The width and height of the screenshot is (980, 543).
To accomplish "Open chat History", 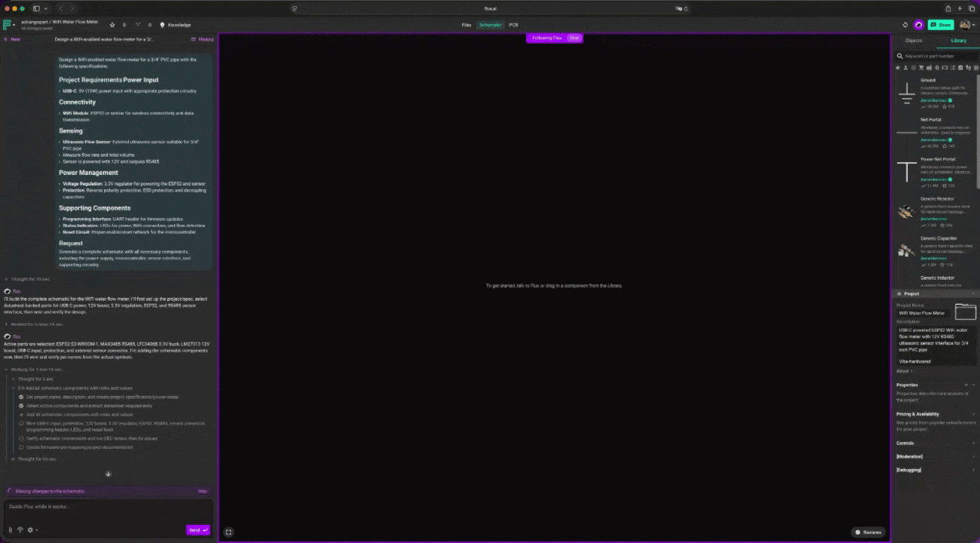I will coord(202,39).
